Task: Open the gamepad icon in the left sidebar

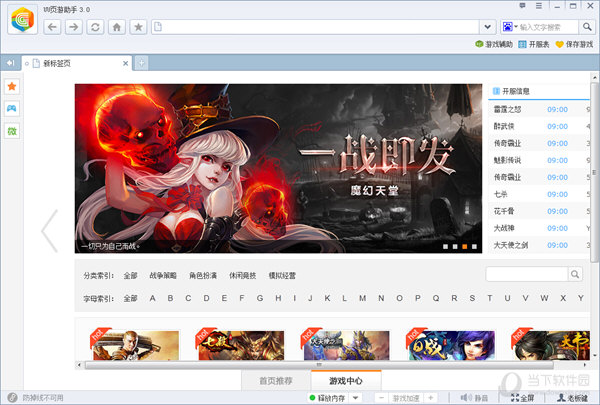Action: pyautogui.click(x=12, y=109)
